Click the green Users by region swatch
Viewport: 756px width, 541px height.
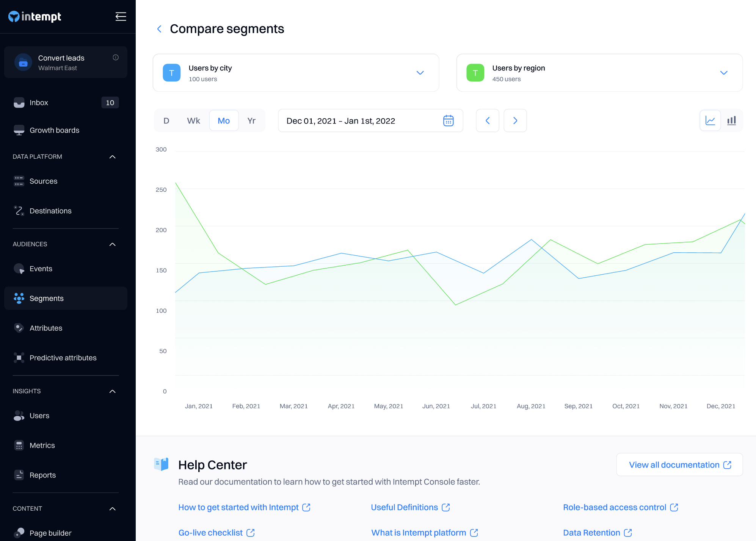pos(475,73)
